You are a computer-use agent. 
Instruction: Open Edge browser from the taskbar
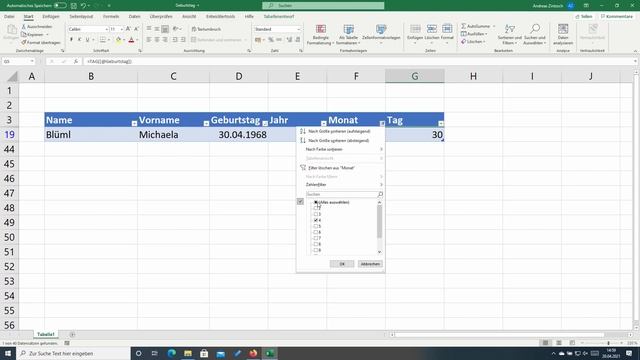point(171,353)
